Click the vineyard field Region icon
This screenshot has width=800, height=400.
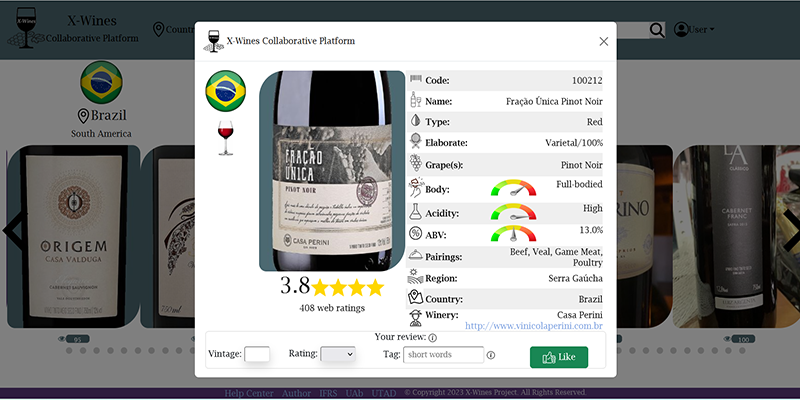[416, 276]
